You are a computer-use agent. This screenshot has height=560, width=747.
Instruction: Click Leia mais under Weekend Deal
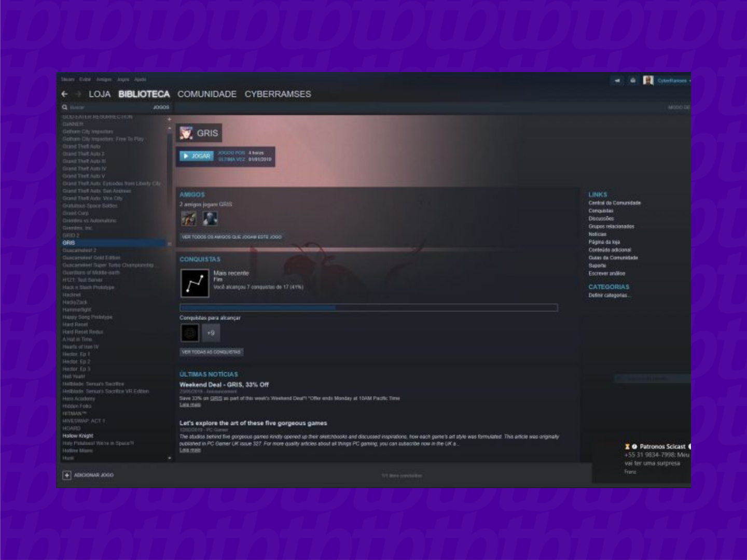tap(190, 404)
